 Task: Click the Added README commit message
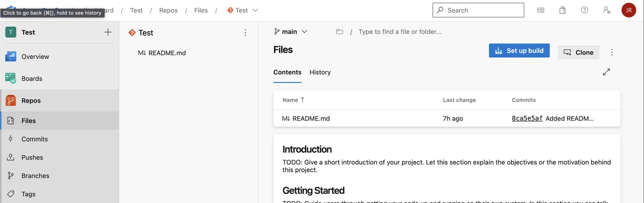[x=570, y=119]
